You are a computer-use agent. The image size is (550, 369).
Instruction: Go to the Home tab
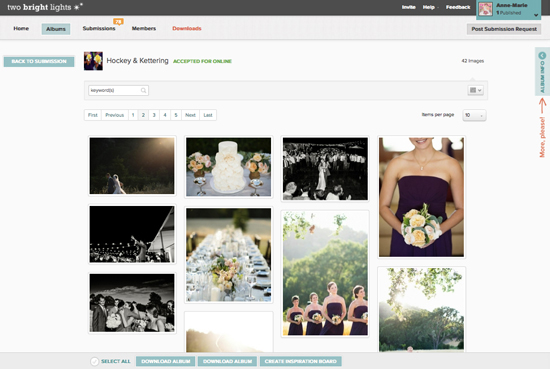[21, 28]
